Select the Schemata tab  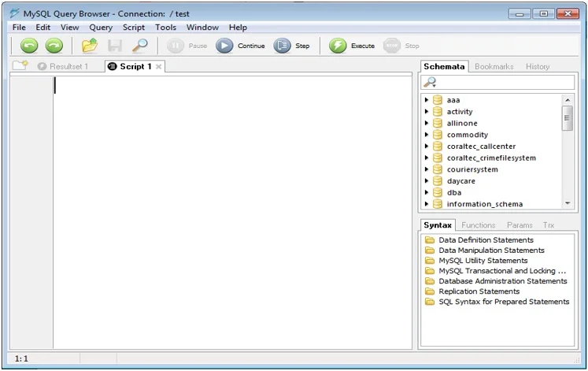click(444, 66)
